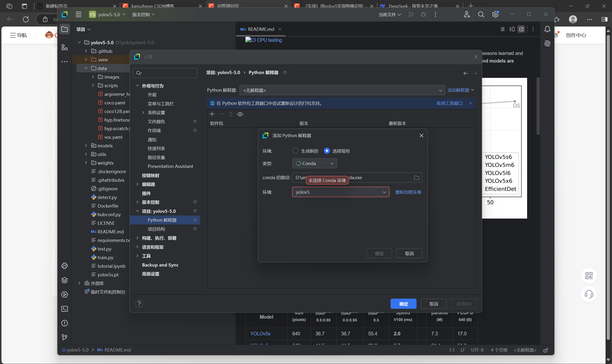
Task: Open the Problems tool window icon
Action: point(65,323)
